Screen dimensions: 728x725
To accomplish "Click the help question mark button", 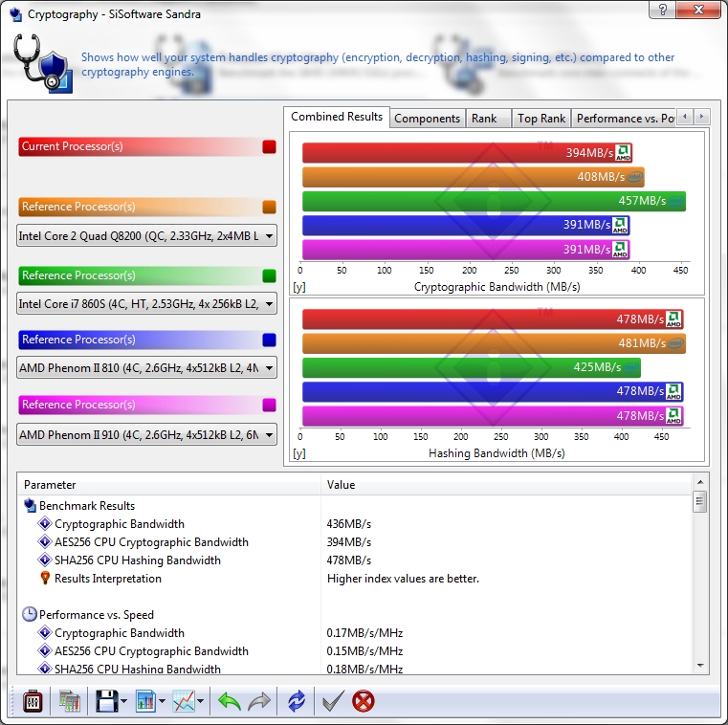I will point(663,10).
